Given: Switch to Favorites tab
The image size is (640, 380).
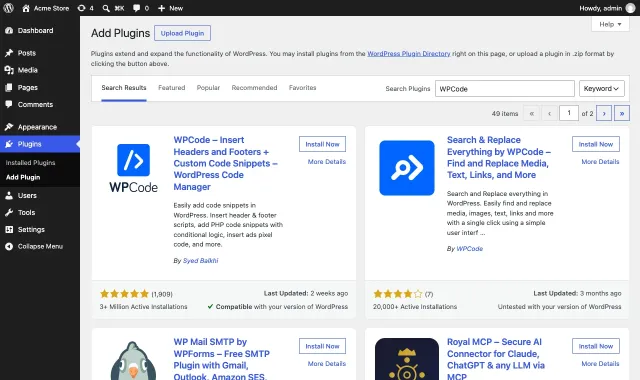Looking at the screenshot, I should [302, 88].
